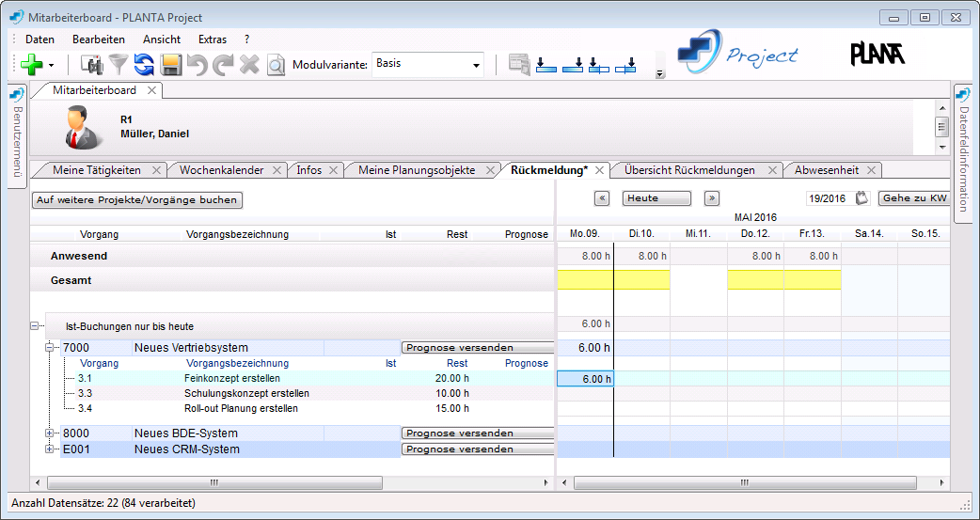Switch to Infos tab
Image resolution: width=980 pixels, height=520 pixels.
click(x=308, y=170)
